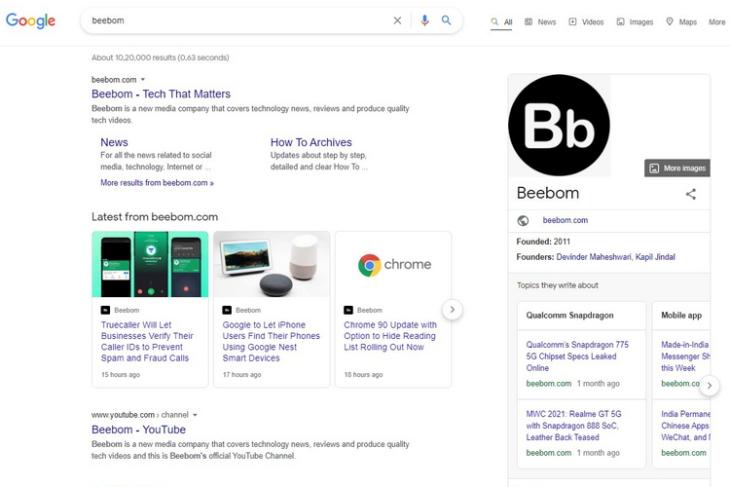Open Chrome 90 Update article
Screen dimensions: 730x487
390,336
